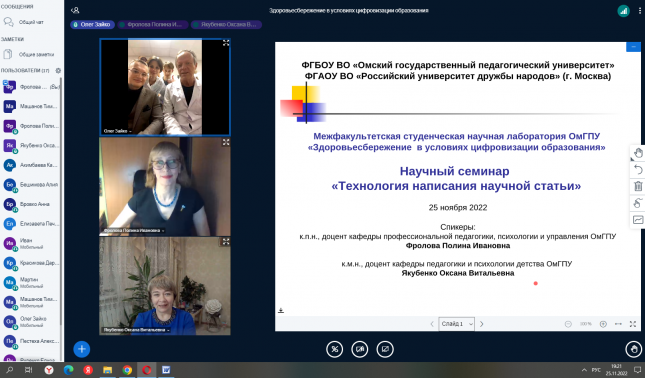Select the pan hand tool in whiteboard toolbar
The height and width of the screenshot is (378, 645).
[638, 153]
